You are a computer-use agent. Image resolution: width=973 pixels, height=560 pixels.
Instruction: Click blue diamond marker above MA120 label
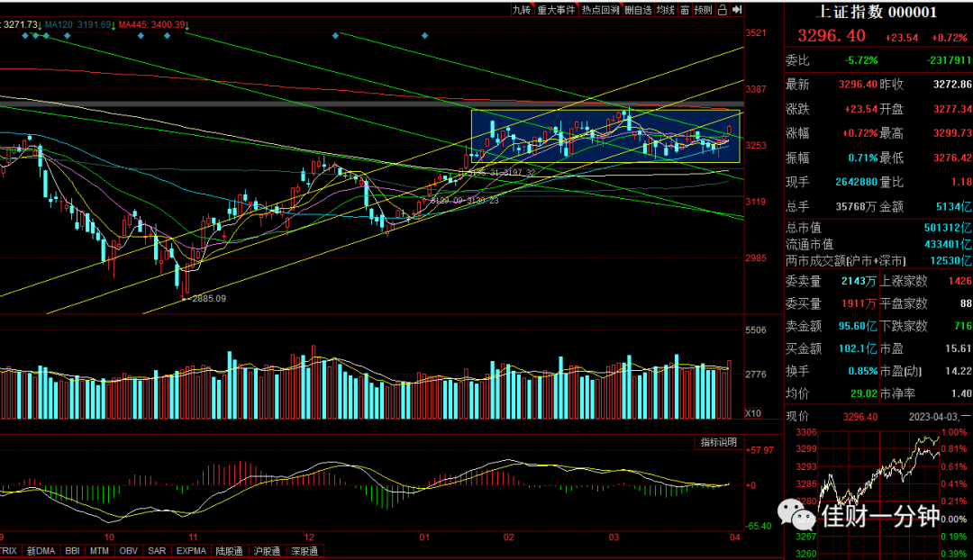point(67,36)
